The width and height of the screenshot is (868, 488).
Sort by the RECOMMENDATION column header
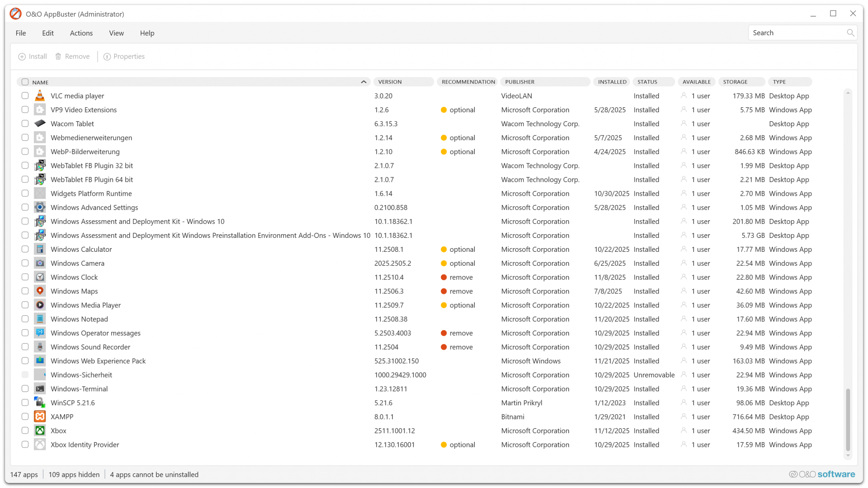[x=468, y=82]
